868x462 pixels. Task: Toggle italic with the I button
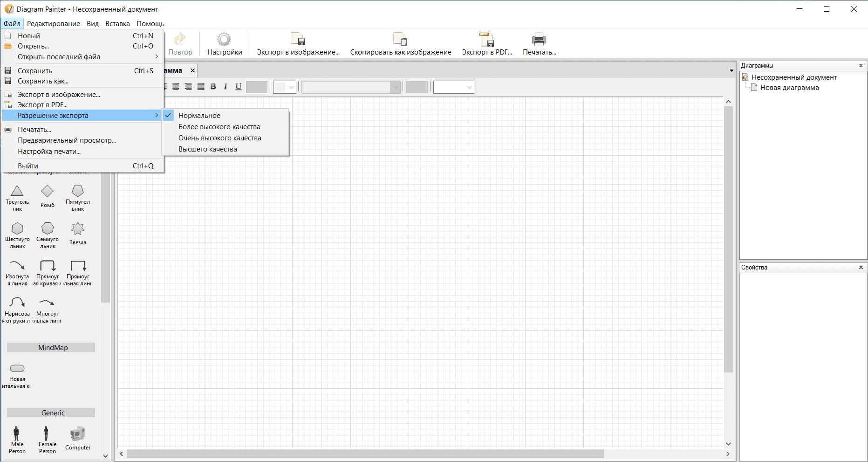coord(226,87)
